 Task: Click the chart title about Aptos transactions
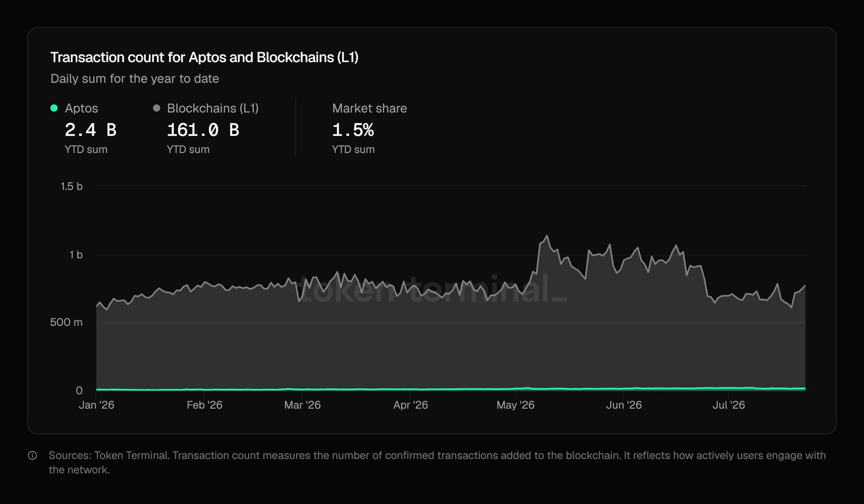204,58
